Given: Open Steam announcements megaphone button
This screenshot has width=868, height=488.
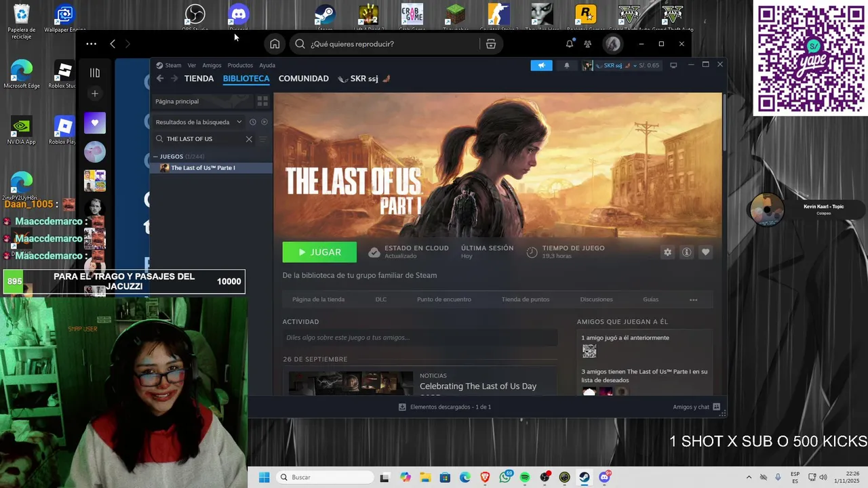Looking at the screenshot, I should 541,65.
